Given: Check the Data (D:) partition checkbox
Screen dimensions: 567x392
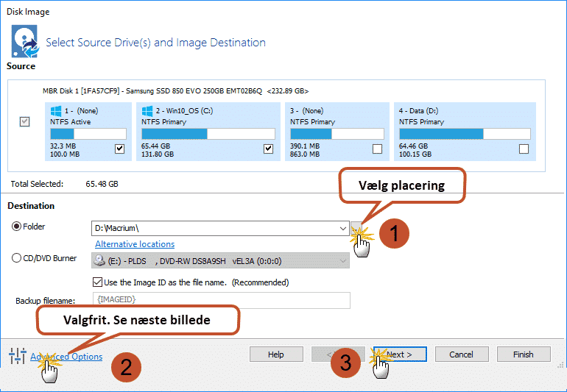Looking at the screenshot, I should 524,149.
